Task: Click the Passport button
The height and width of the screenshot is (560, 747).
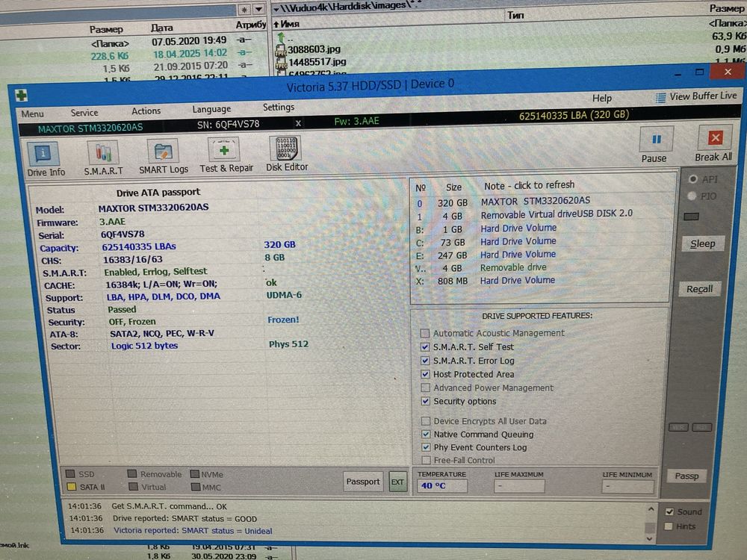Action: [362, 482]
